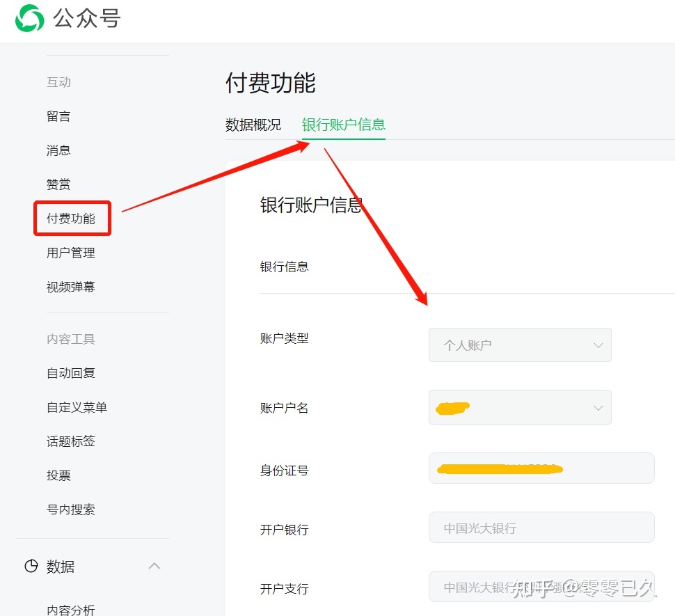Click the 开户银行 field showing 中国光大银行
675x616 pixels.
pos(541,528)
